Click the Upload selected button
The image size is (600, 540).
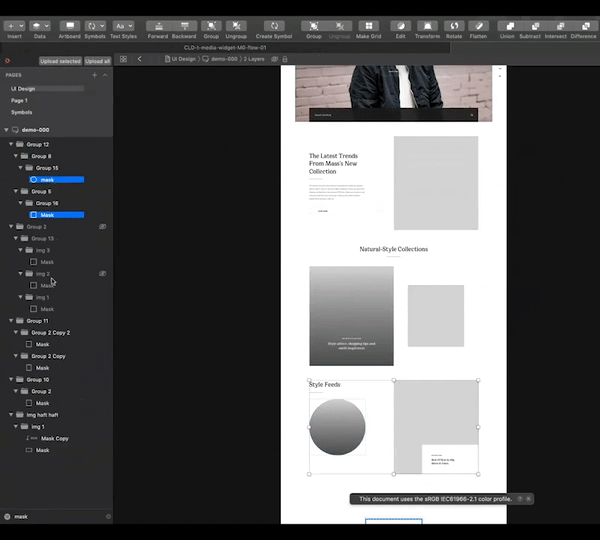tap(60, 61)
